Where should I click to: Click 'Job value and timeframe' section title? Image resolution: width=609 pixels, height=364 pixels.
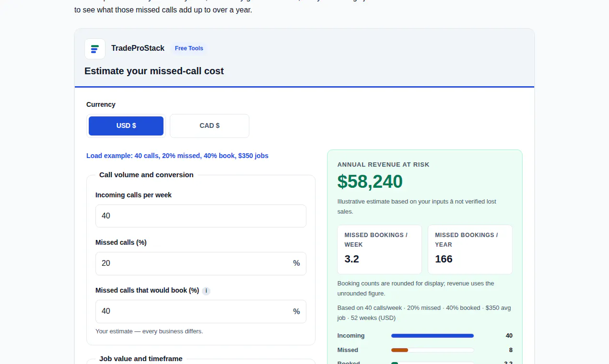(141, 358)
